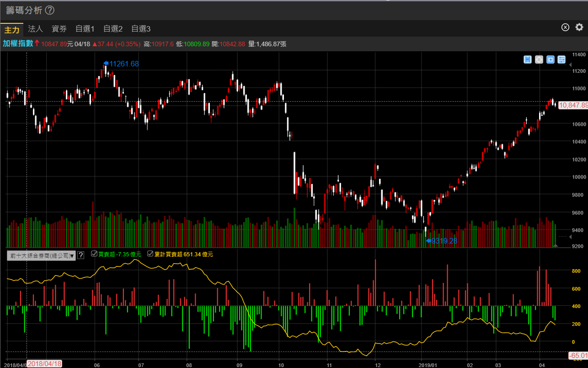
Task: Click the question mark box beside broker dropdown
Action: click(x=81, y=255)
